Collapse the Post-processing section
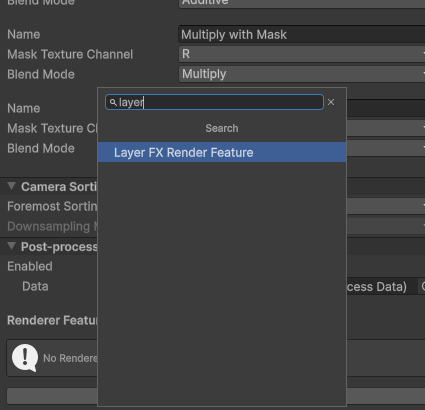The height and width of the screenshot is (410, 425). coord(12,246)
